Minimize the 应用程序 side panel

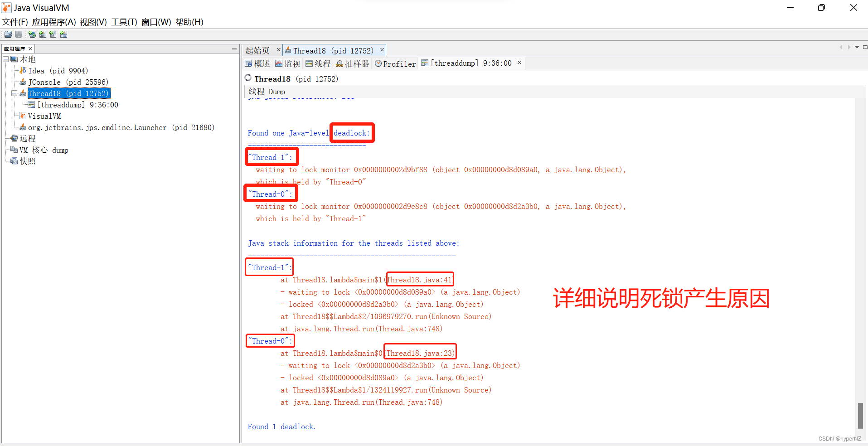coord(234,48)
